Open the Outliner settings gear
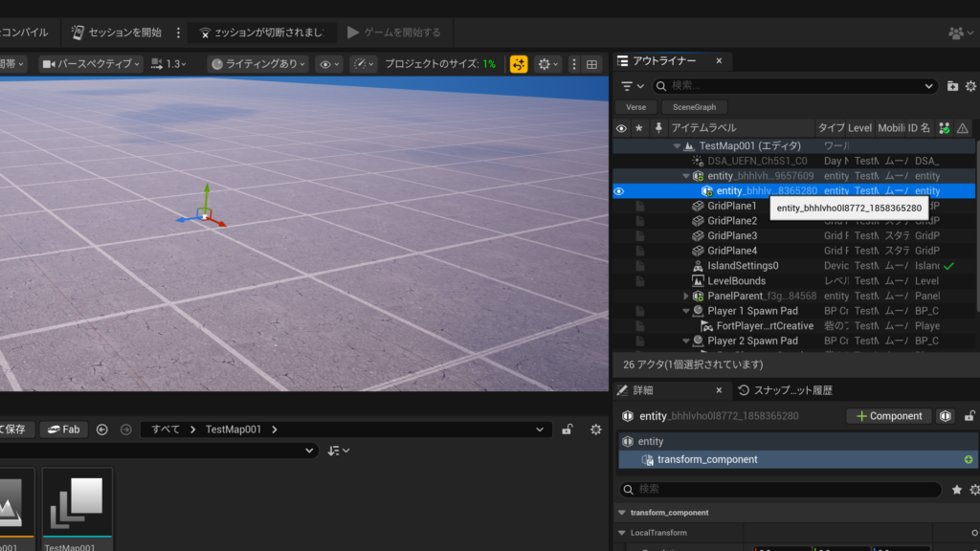 (x=972, y=86)
